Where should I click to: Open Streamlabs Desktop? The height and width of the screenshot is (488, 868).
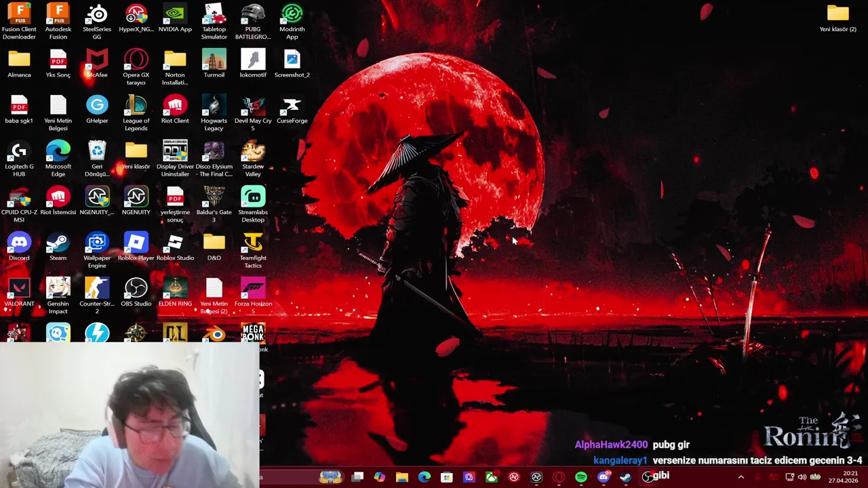point(253,205)
